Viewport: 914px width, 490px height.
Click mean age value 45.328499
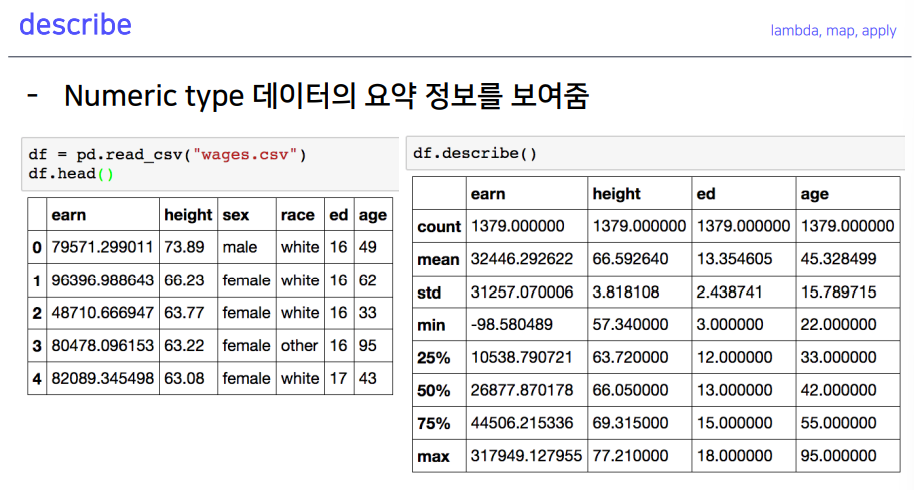coord(838,259)
